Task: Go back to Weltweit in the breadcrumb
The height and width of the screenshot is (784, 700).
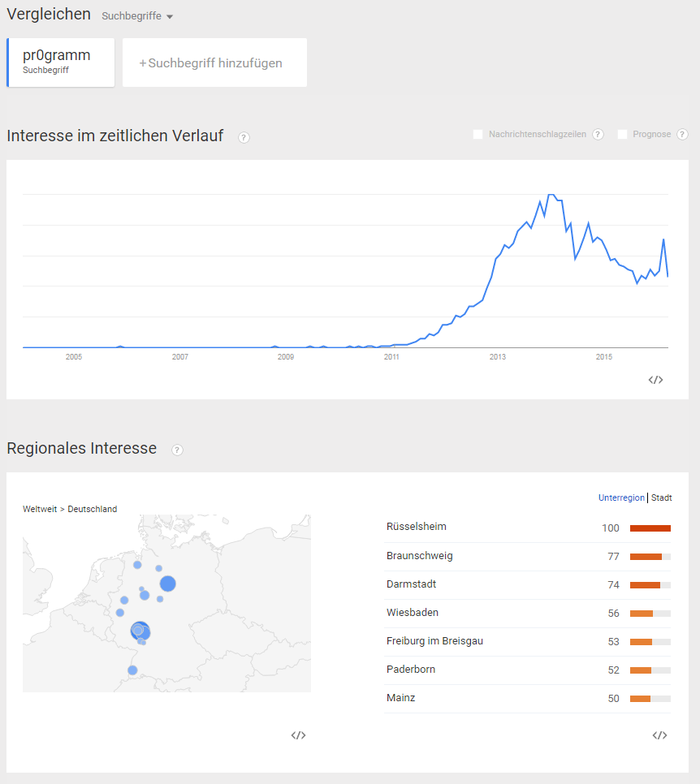Action: click(40, 509)
